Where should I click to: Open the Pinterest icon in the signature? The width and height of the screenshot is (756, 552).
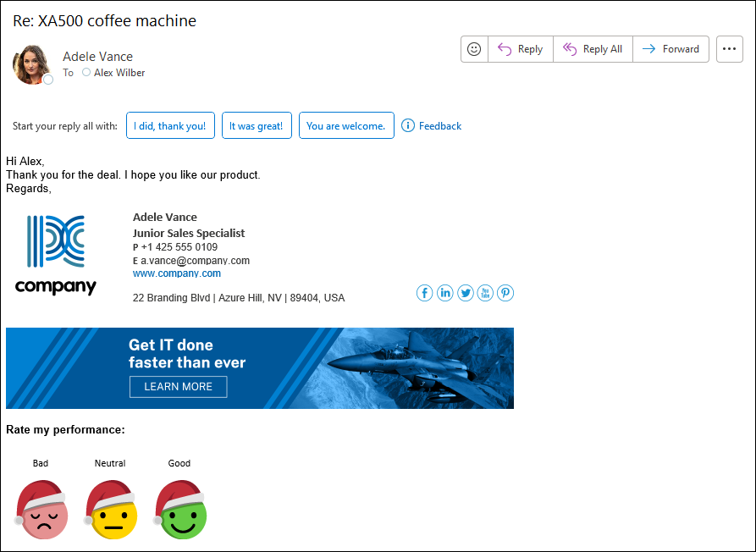click(505, 293)
